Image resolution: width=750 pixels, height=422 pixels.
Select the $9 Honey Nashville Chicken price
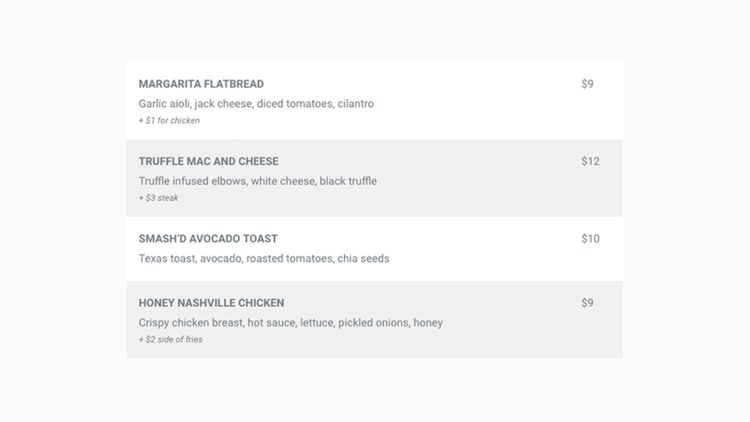coord(587,303)
